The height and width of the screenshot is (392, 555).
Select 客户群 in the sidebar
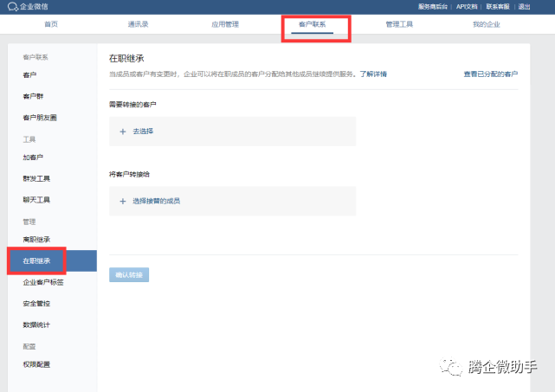(x=33, y=96)
